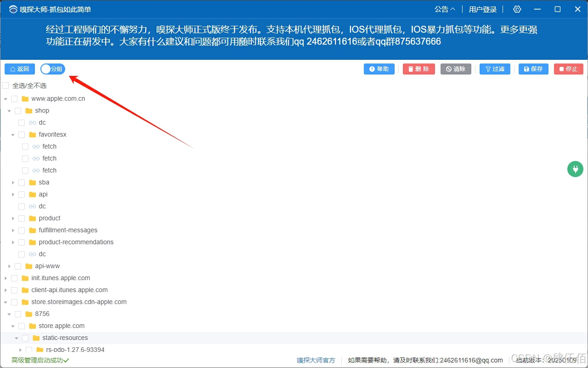Click the 嗅探大师 logo icon
This screenshot has height=368, width=588.
tap(12, 9)
